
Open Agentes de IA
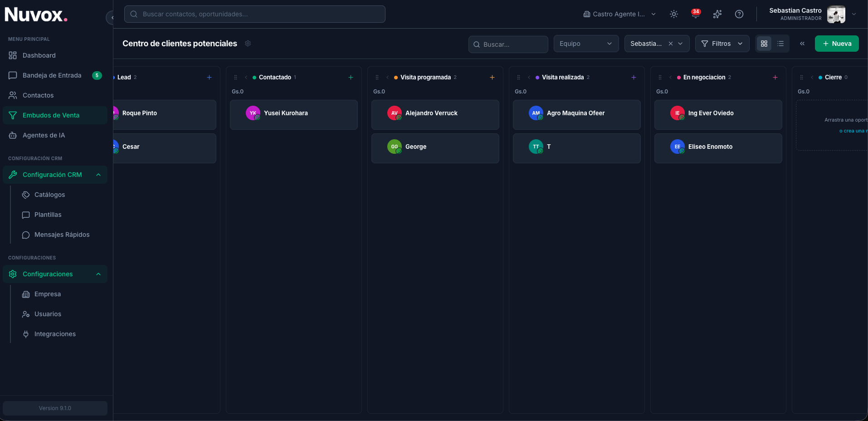[x=55, y=135]
